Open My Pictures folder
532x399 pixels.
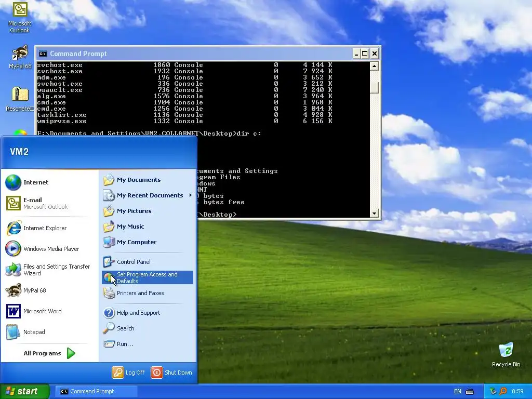[x=148, y=211]
